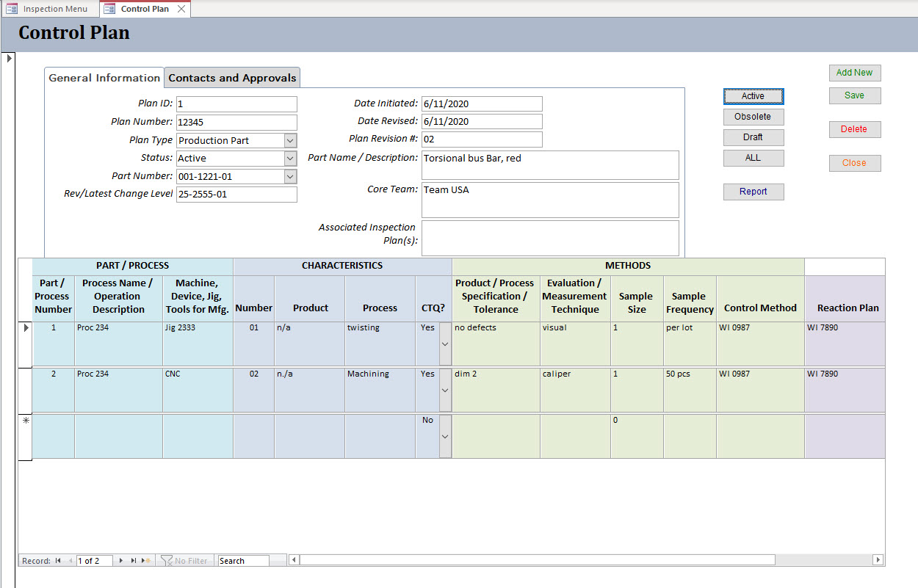Screen dimensions: 918x588
Task: Close the Control Plan tab with X
Action: pyautogui.click(x=181, y=9)
